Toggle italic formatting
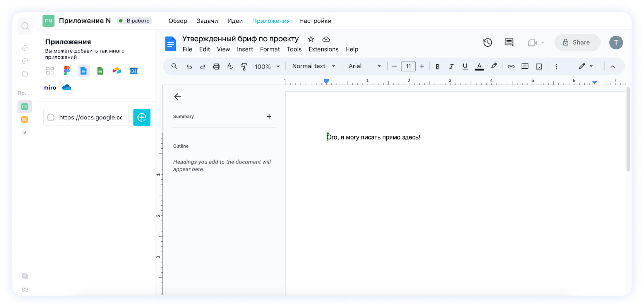This screenshot has width=644, height=308. (x=451, y=67)
